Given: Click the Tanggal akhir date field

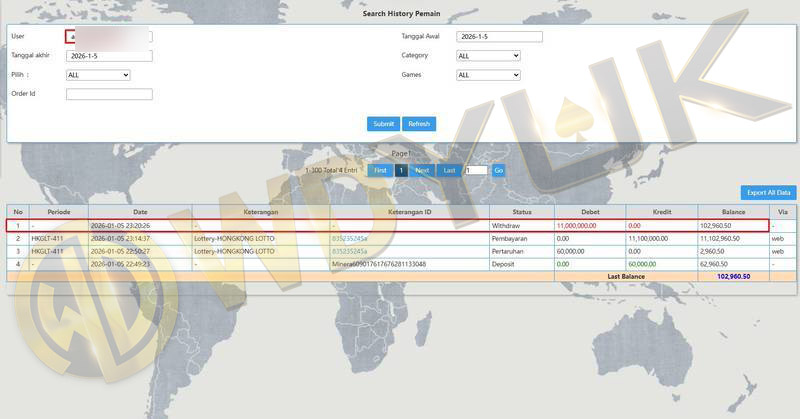Looking at the screenshot, I should (109, 56).
